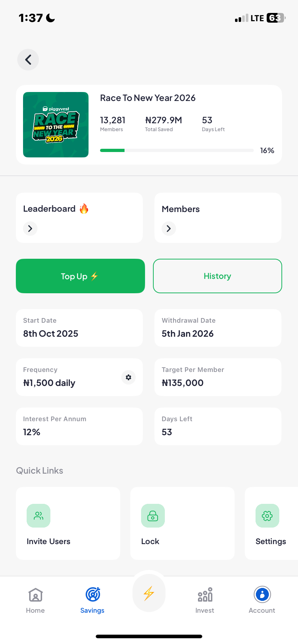This screenshot has height=644, width=298.
Task: Tap the Home icon in bottom navigation
Action: pyautogui.click(x=35, y=595)
